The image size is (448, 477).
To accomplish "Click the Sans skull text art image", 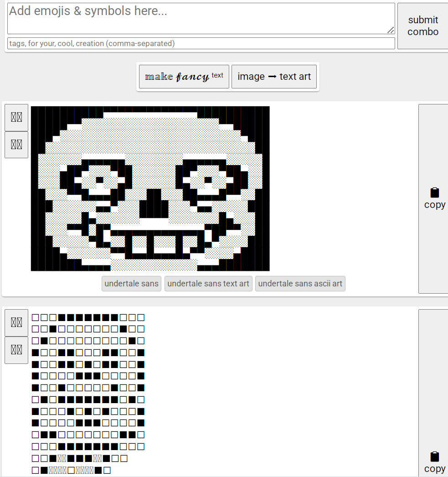I will click(x=150, y=189).
